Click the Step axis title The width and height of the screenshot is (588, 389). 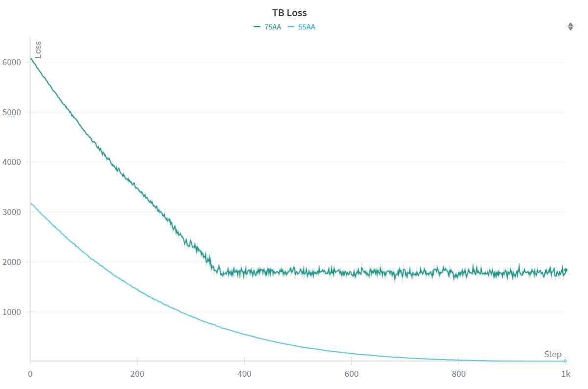[553, 354]
